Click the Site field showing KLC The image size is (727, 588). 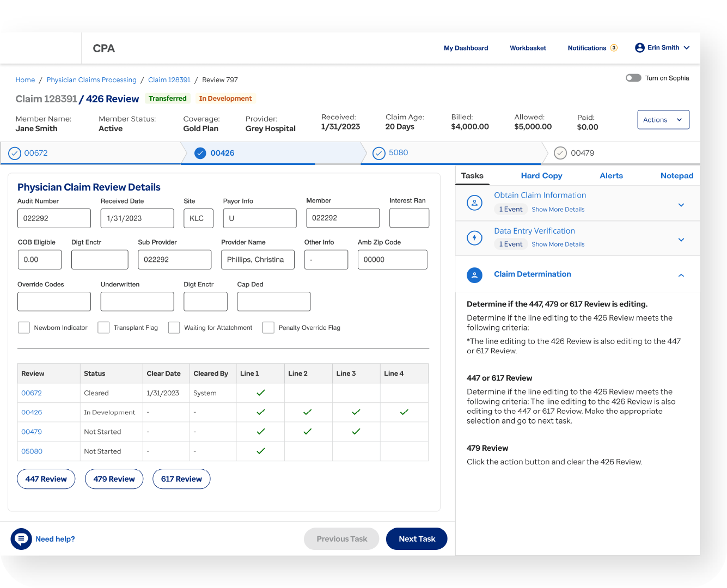(198, 218)
